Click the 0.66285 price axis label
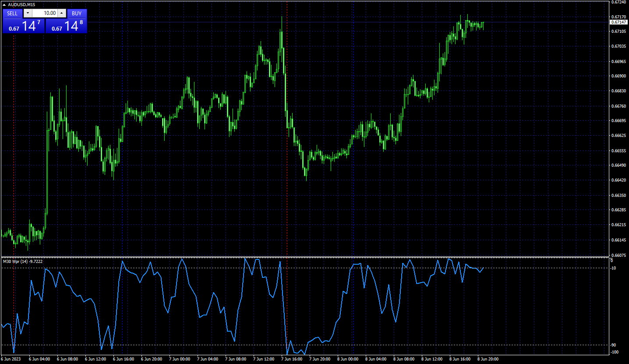This screenshot has width=629, height=364. coord(618,210)
